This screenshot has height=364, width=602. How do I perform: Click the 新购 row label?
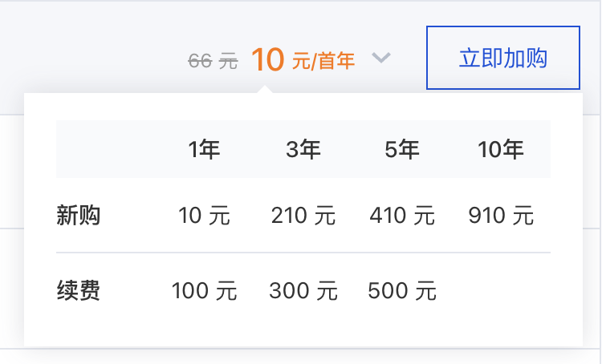tap(79, 215)
